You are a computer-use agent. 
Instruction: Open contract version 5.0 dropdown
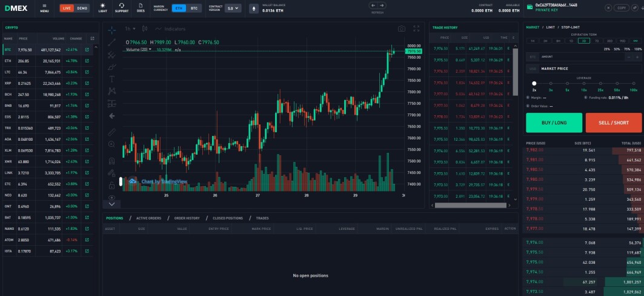tap(233, 8)
